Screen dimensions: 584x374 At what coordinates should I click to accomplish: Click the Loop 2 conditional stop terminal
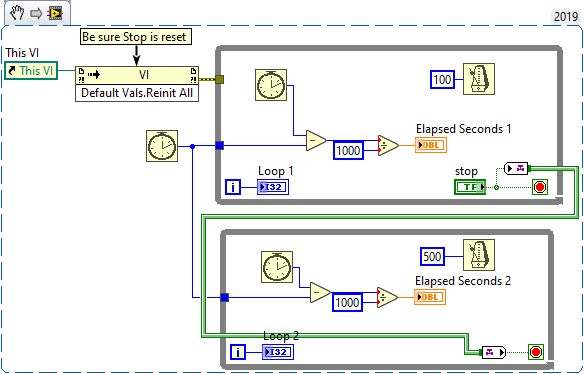pos(536,352)
